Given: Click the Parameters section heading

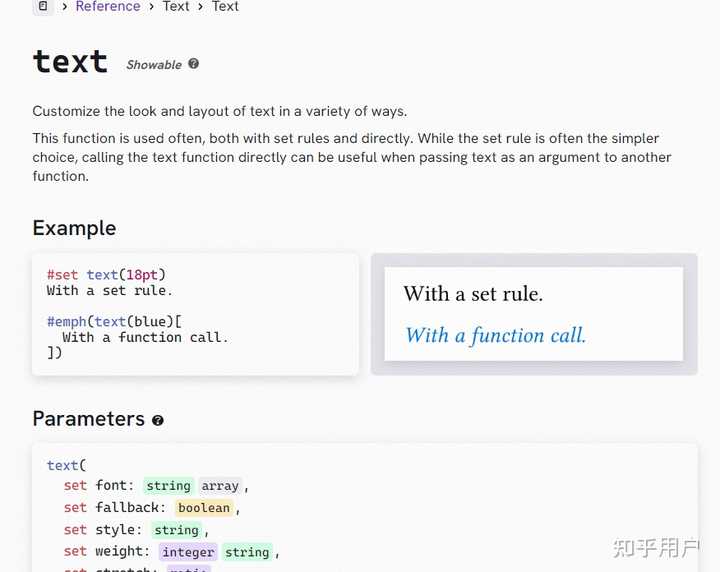Looking at the screenshot, I should pyautogui.click(x=89, y=419).
